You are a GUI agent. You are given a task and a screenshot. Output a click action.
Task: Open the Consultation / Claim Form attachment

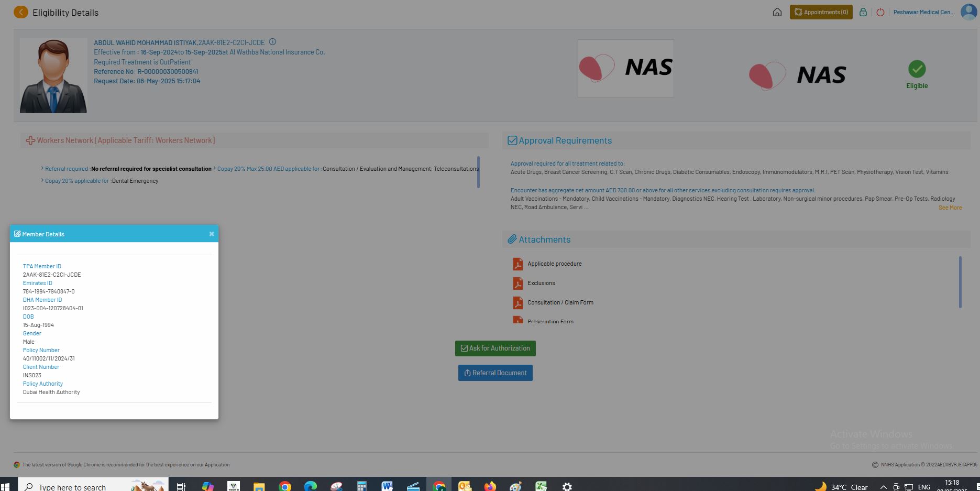tap(560, 302)
